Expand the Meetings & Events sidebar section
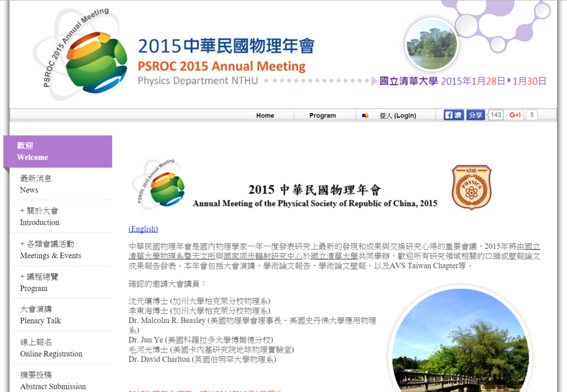The width and height of the screenshot is (567, 392). click(50, 250)
